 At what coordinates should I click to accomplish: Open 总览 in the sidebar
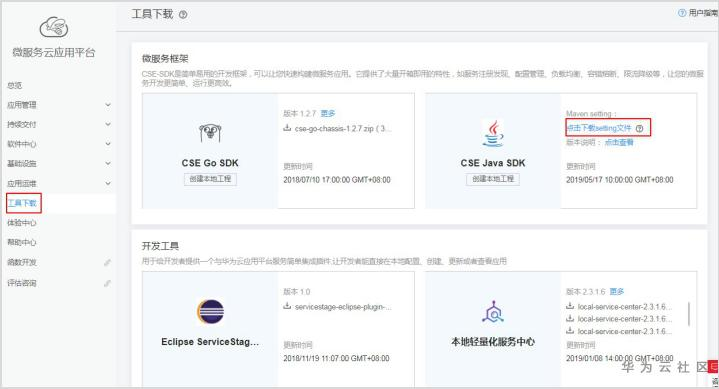pos(14,85)
